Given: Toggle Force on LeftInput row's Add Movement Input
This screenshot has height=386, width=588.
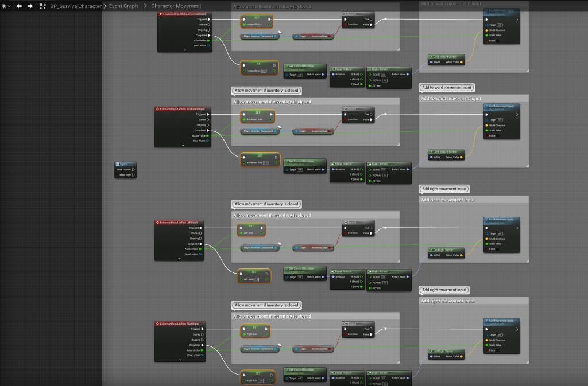Looking at the screenshot, I should coord(486,249).
